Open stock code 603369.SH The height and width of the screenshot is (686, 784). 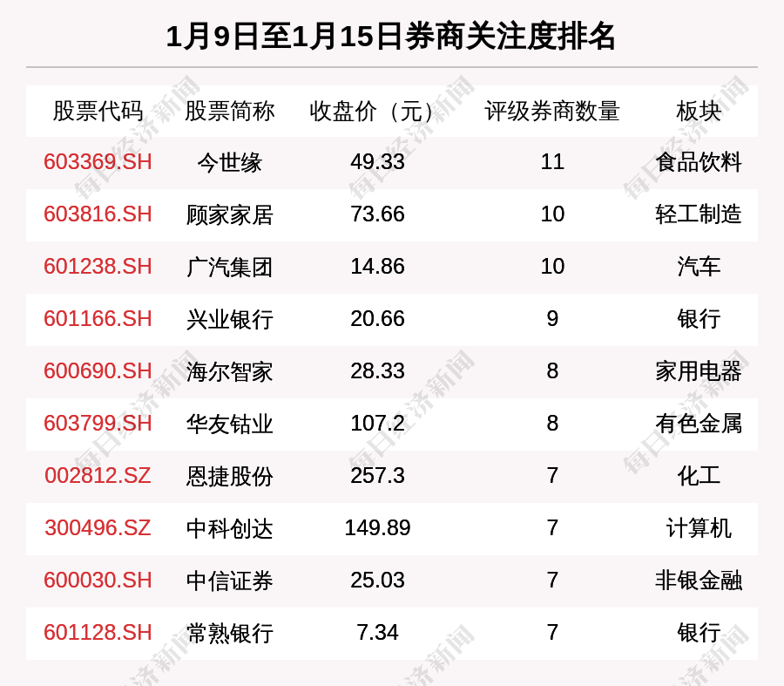(x=98, y=162)
